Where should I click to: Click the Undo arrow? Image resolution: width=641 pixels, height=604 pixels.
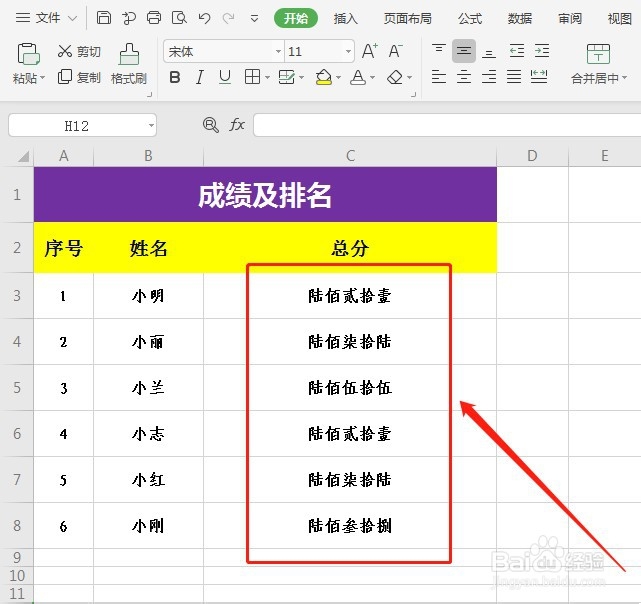click(x=204, y=18)
